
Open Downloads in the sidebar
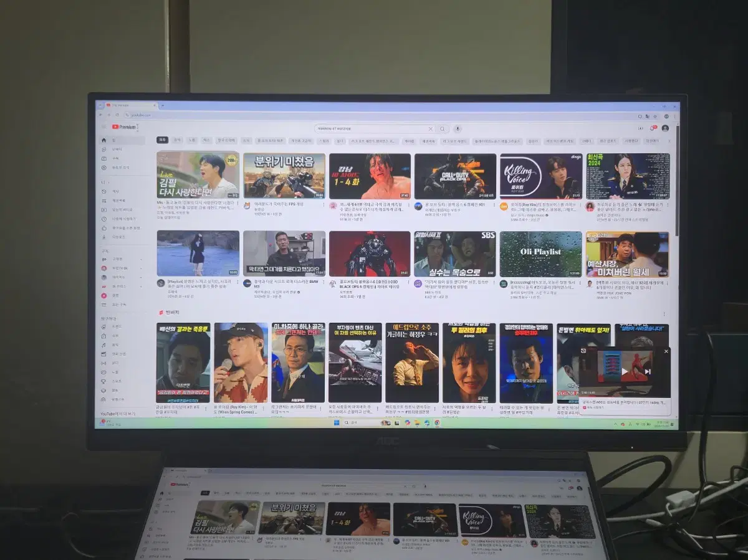pos(120,237)
